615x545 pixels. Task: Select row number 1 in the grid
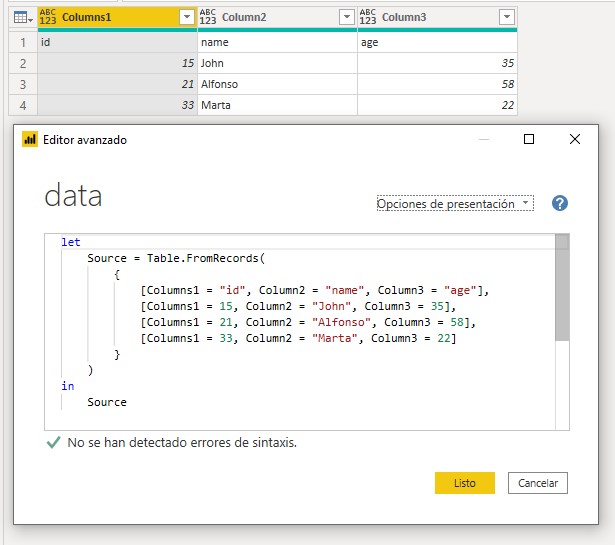point(23,42)
